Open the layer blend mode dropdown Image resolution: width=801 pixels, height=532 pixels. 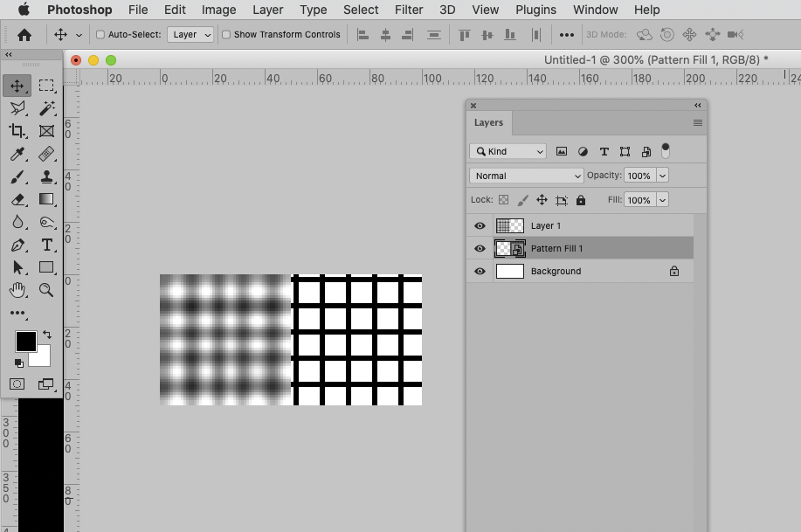(x=526, y=176)
